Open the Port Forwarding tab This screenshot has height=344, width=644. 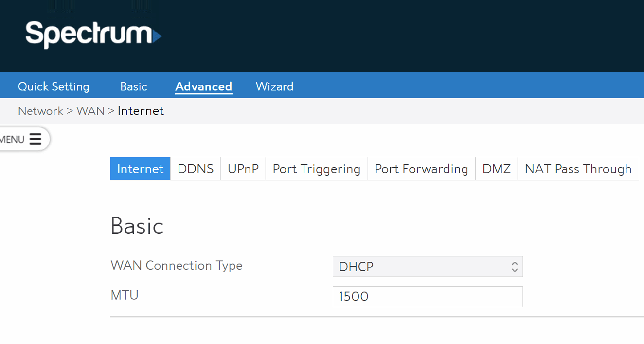click(421, 169)
